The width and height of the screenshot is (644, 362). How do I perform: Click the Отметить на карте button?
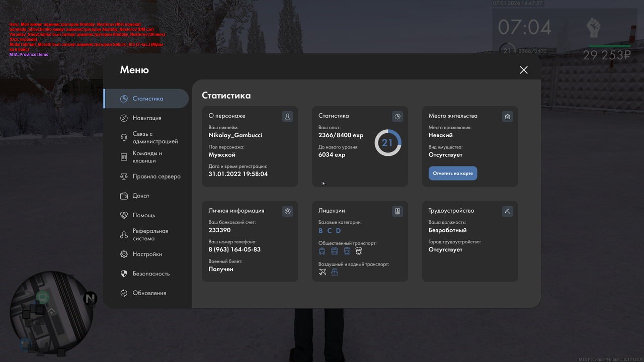[453, 173]
